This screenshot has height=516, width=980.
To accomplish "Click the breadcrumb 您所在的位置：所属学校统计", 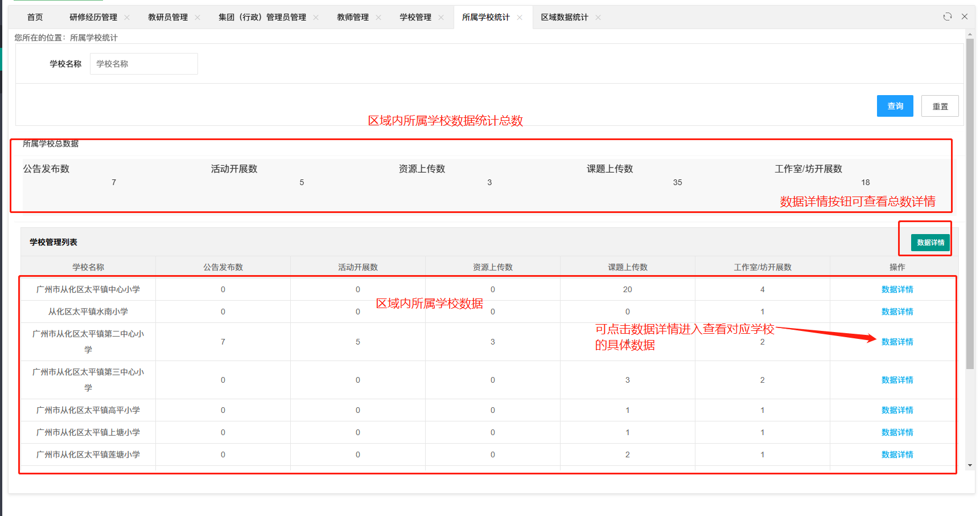I will [66, 38].
